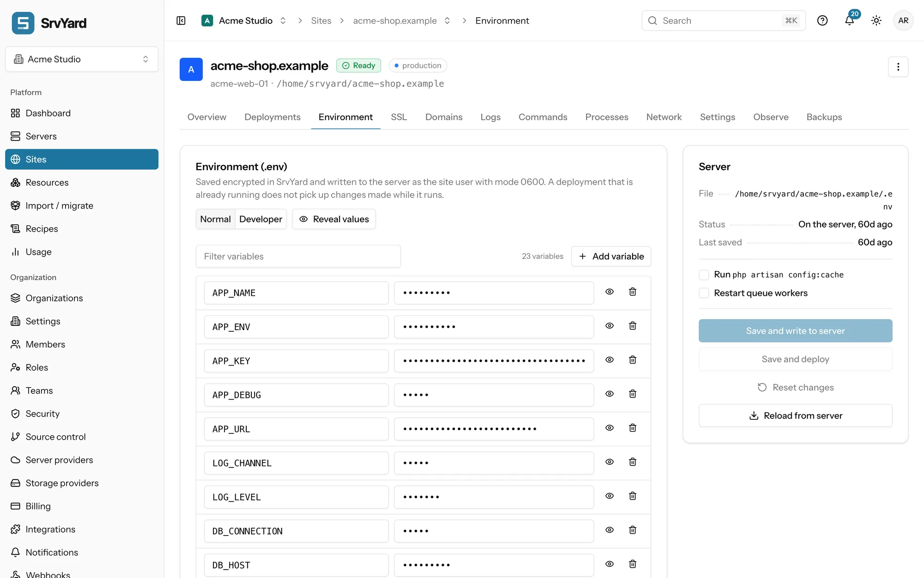This screenshot has height=578, width=924.
Task: Reveal the LOG_LEVEL value
Action: 610,496
